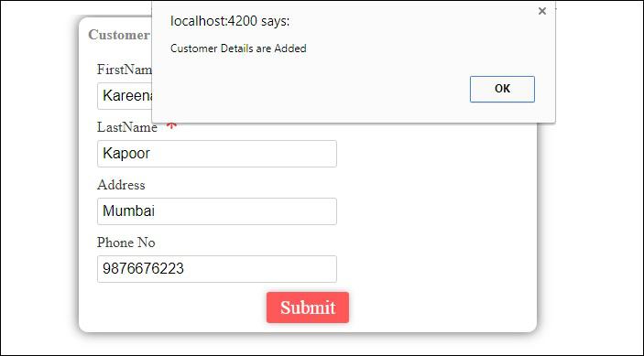This screenshot has width=644, height=356.
Task: Click the Phone No label
Action: (126, 243)
